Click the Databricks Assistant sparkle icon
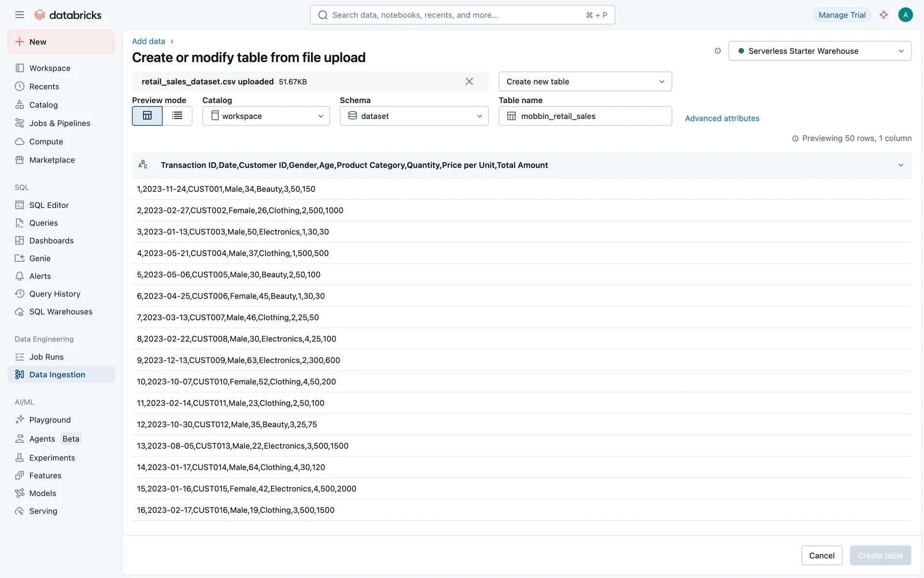The height and width of the screenshot is (578, 924). pyautogui.click(x=884, y=15)
